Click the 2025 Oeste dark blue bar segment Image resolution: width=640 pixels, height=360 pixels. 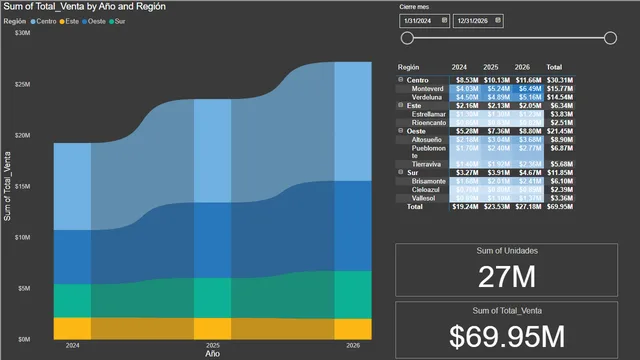point(212,240)
